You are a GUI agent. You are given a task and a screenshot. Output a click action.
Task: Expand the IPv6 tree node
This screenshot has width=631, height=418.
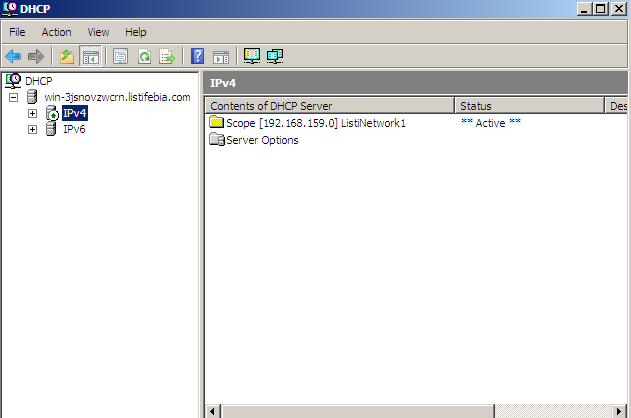coord(33,130)
